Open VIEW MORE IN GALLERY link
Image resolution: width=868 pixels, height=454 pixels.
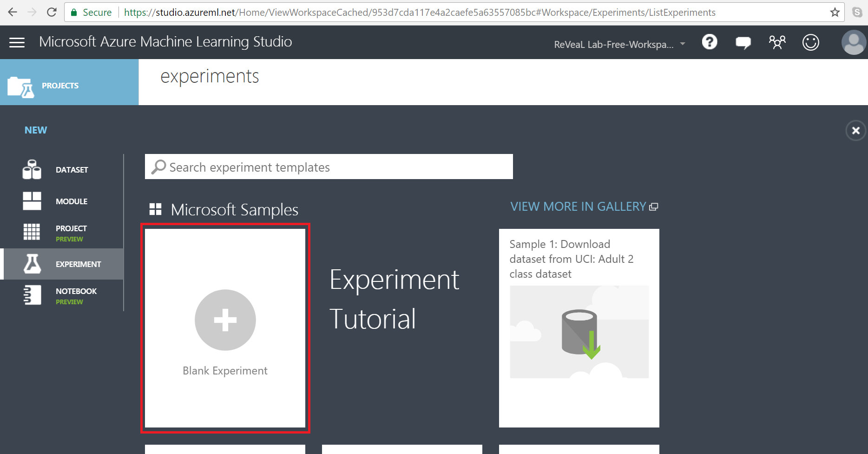pyautogui.click(x=584, y=207)
